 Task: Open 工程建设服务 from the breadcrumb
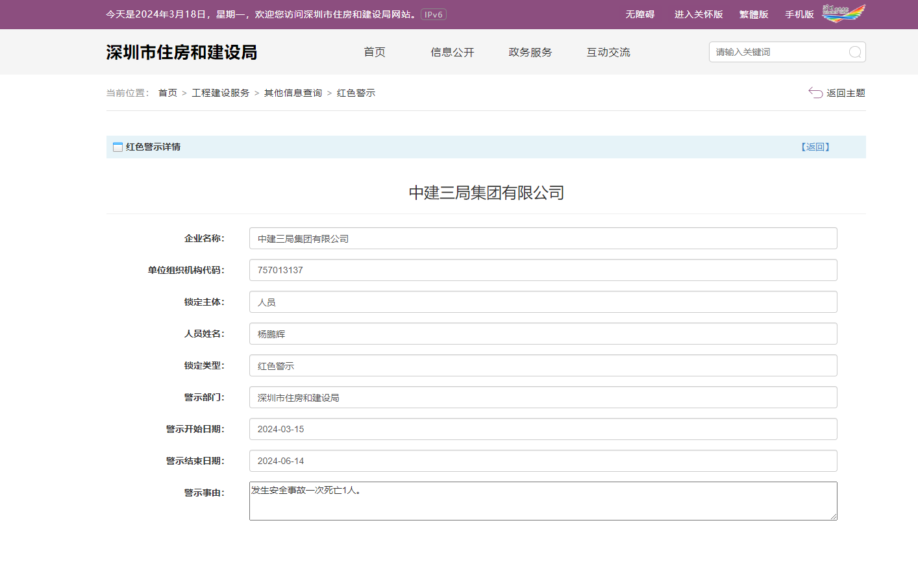tap(220, 92)
